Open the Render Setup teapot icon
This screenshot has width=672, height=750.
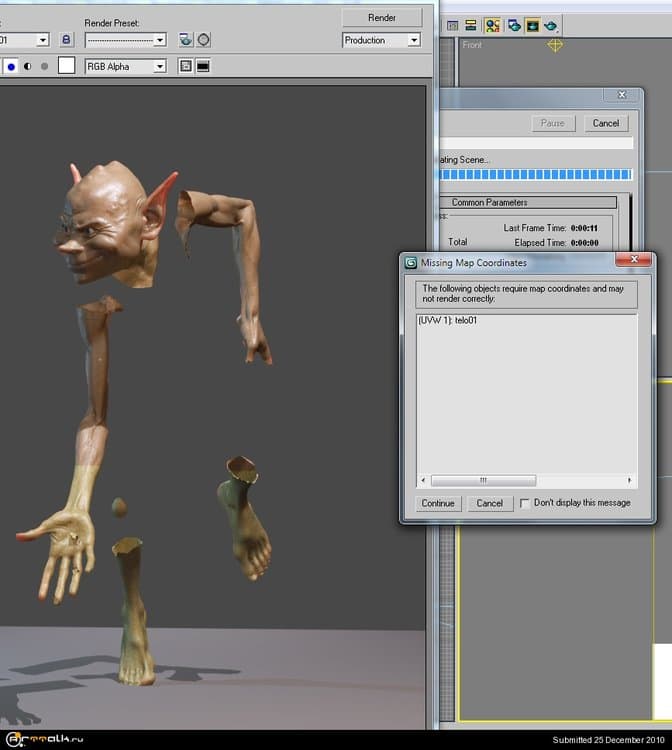point(186,40)
